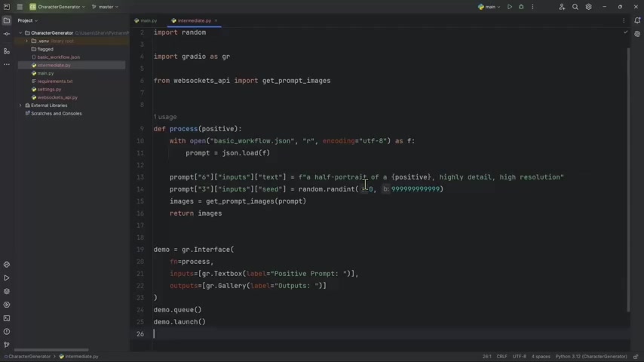The image size is (644, 362).
Task: Click the 'process' function name definition
Action: (x=183, y=129)
